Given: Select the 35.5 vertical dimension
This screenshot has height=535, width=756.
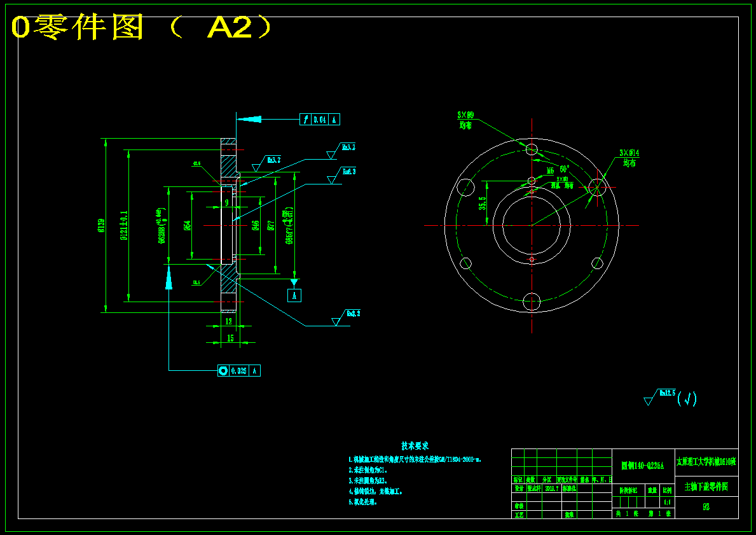Looking at the screenshot, I should (482, 204).
